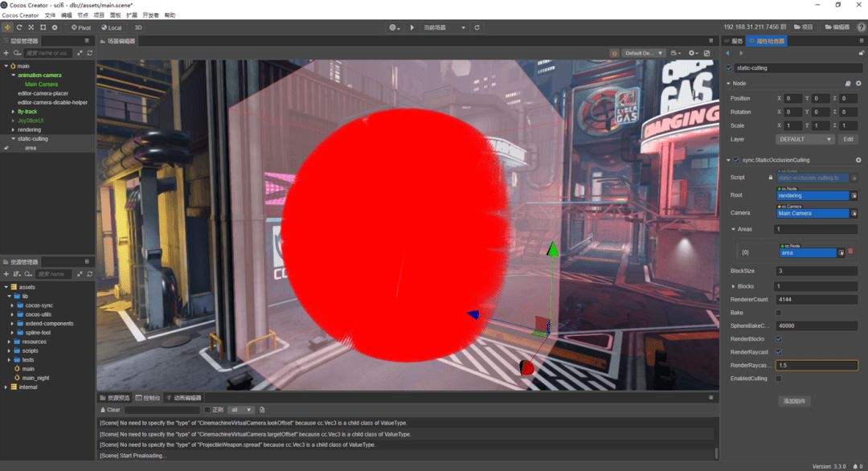Screen dimensions: 868x471
Task: Expand the cocos-sync folder
Action: (x=12, y=305)
